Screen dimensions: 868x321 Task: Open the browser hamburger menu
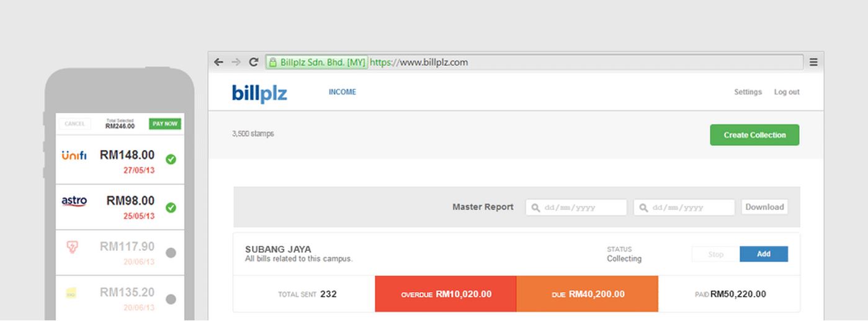(813, 62)
